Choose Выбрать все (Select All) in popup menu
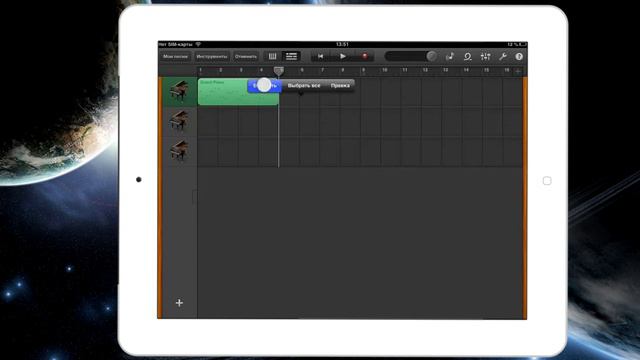The width and height of the screenshot is (640, 360). coord(304,86)
